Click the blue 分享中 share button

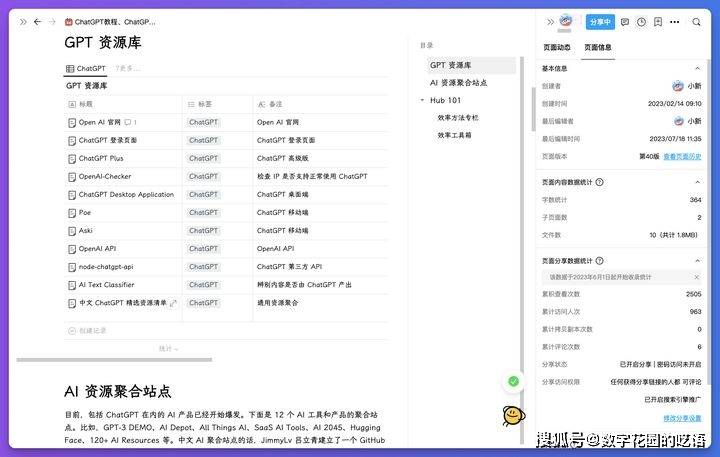tap(600, 22)
